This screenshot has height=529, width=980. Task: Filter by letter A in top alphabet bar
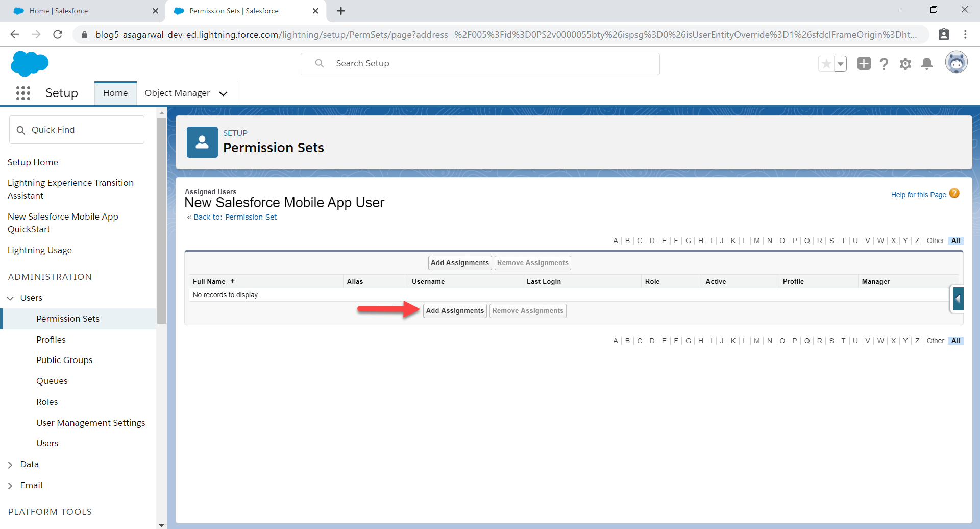(616, 241)
